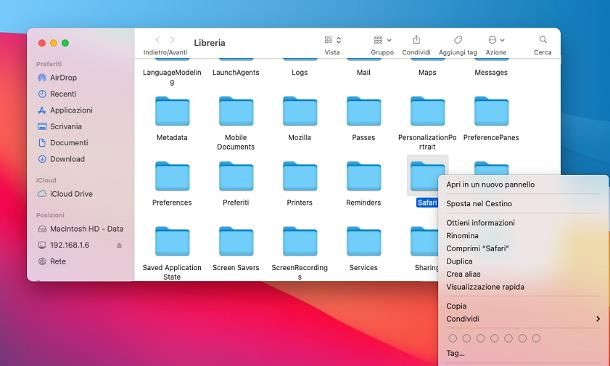Select Recenti in the sidebar

pos(57,94)
